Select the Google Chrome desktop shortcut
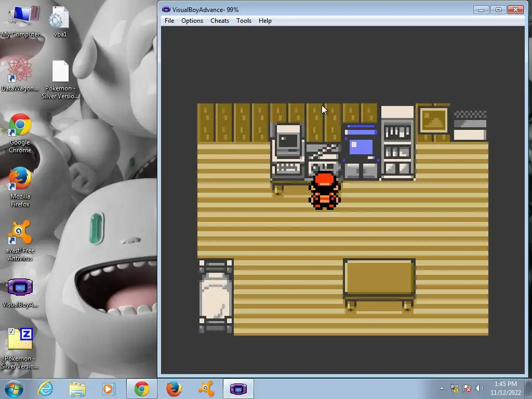532x399 pixels. click(x=20, y=133)
